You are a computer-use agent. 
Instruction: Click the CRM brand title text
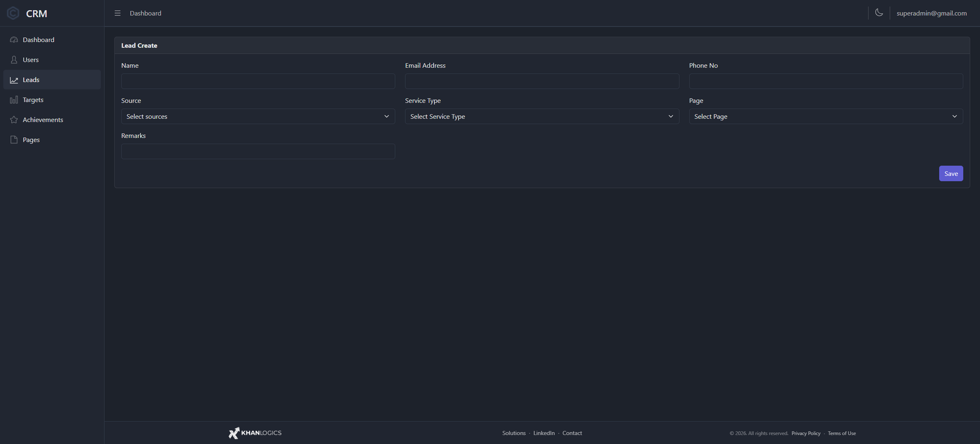36,14
